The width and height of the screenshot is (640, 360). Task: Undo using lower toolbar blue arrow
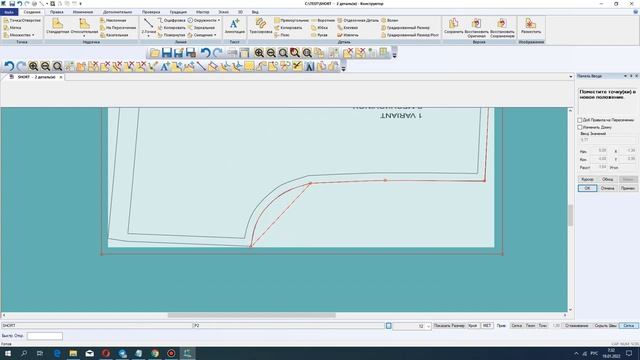[x=9, y=66]
